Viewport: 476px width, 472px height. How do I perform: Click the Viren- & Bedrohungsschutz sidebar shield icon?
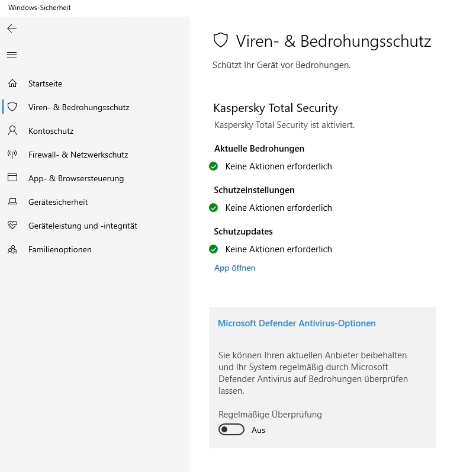(x=12, y=107)
